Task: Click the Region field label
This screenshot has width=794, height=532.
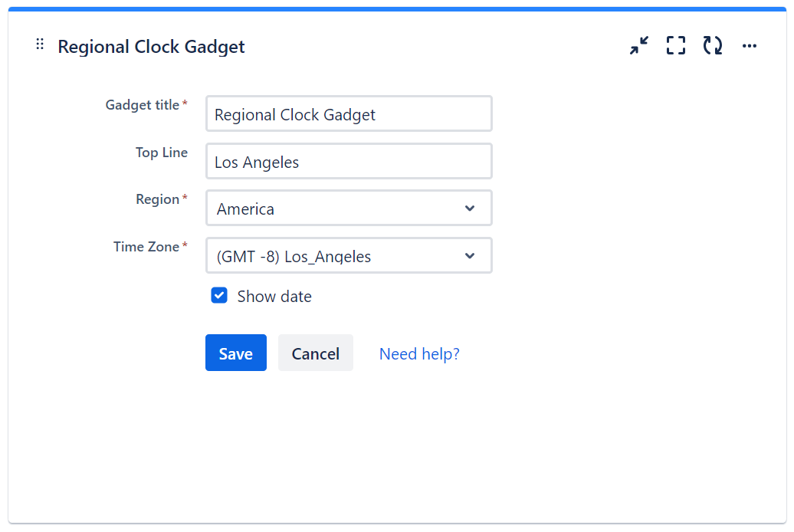Action: 157,199
